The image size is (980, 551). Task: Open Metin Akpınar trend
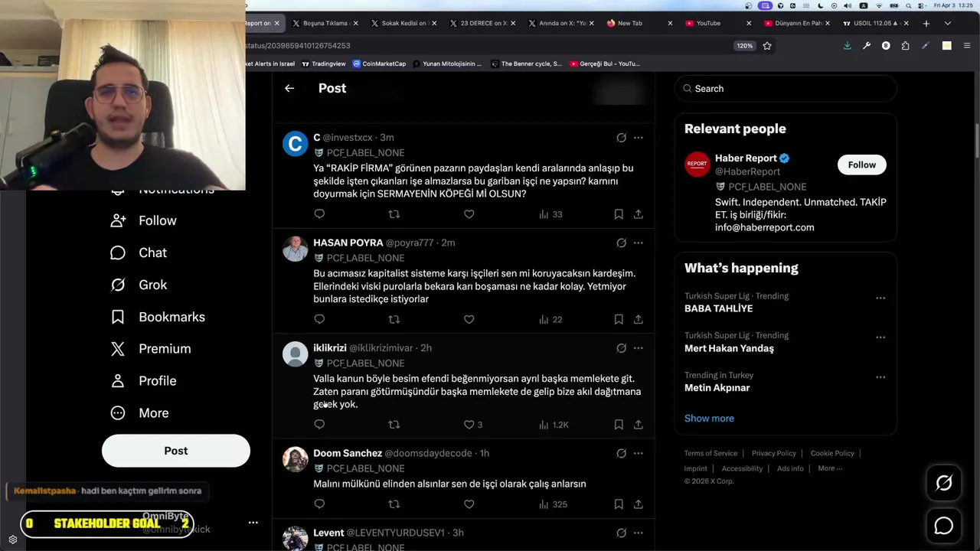tap(717, 388)
